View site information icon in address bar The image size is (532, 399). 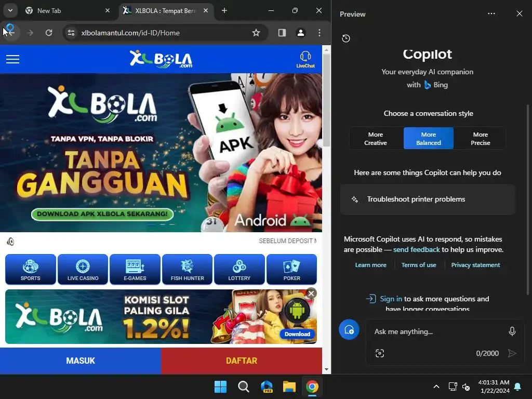click(71, 33)
